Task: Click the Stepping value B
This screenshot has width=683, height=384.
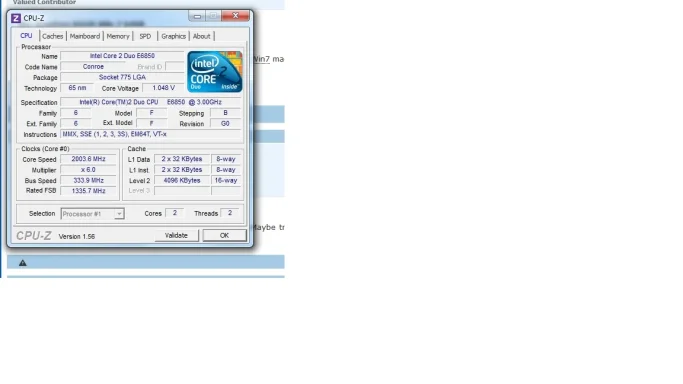Action: pos(225,113)
